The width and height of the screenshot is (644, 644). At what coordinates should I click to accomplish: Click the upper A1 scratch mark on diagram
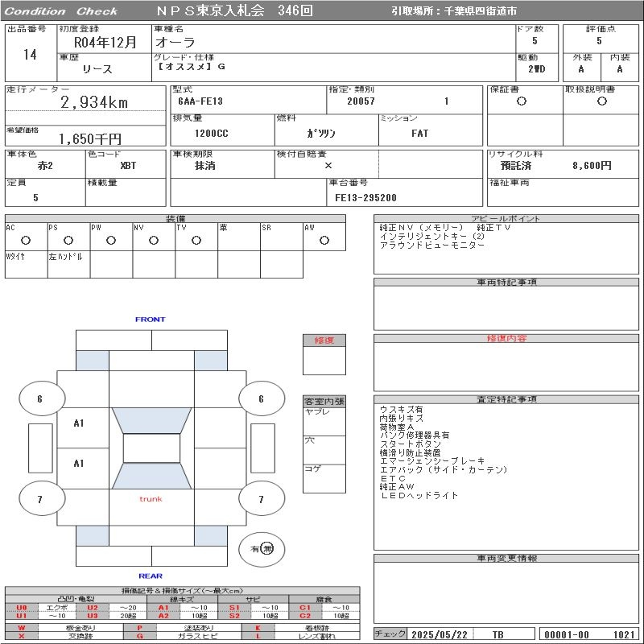(x=79, y=423)
